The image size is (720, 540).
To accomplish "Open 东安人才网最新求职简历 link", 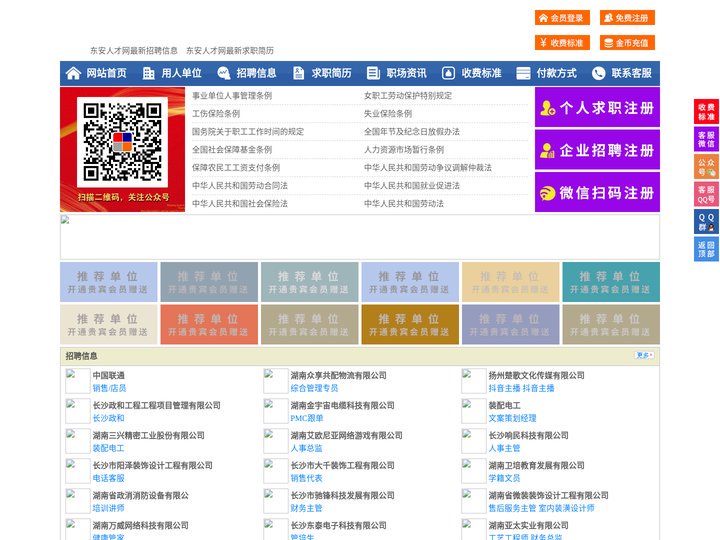I will click(230, 51).
